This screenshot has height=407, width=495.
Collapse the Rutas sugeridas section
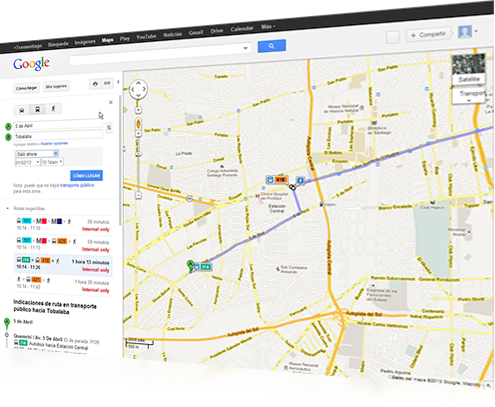click(x=8, y=208)
